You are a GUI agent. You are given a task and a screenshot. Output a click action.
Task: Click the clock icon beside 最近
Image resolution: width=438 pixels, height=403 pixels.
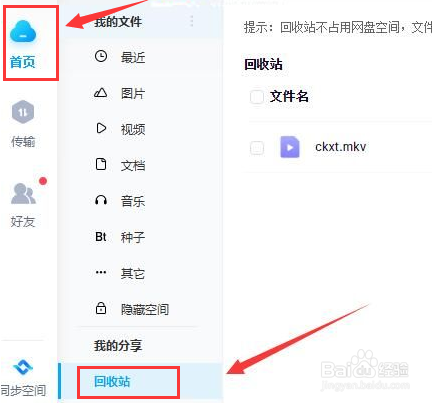pos(101,56)
